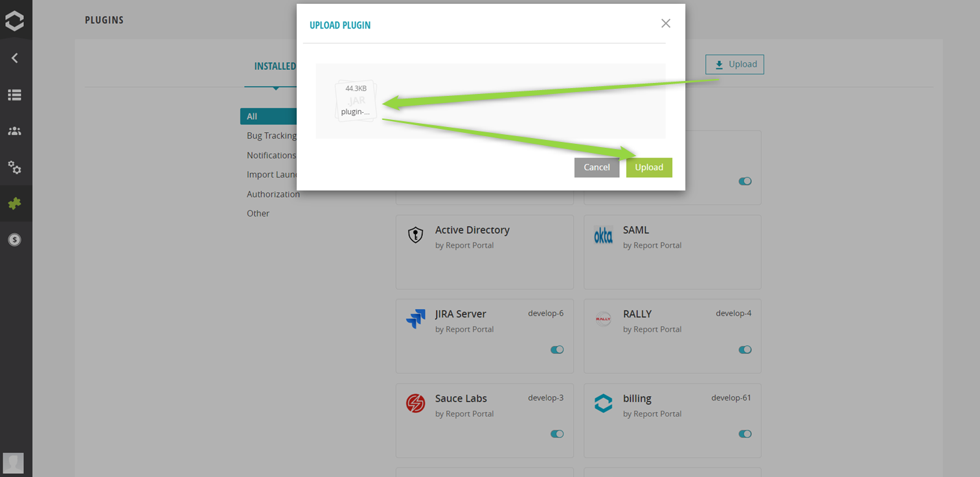Open the billing dollar icon in sidebar
The image size is (980, 477).
point(14,240)
